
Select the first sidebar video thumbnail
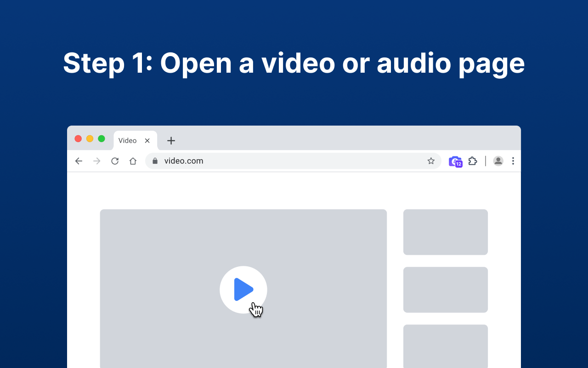point(445,232)
